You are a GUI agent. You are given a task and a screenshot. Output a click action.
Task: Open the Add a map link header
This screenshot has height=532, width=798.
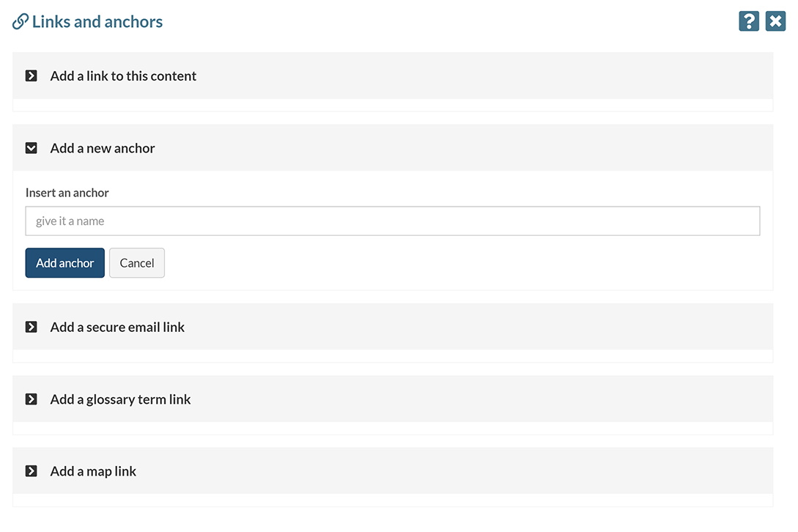click(92, 470)
